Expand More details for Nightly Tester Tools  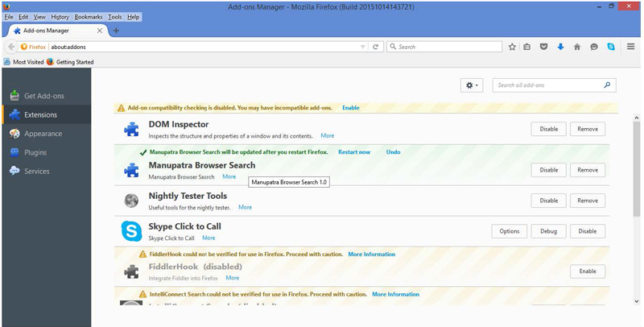click(x=246, y=208)
